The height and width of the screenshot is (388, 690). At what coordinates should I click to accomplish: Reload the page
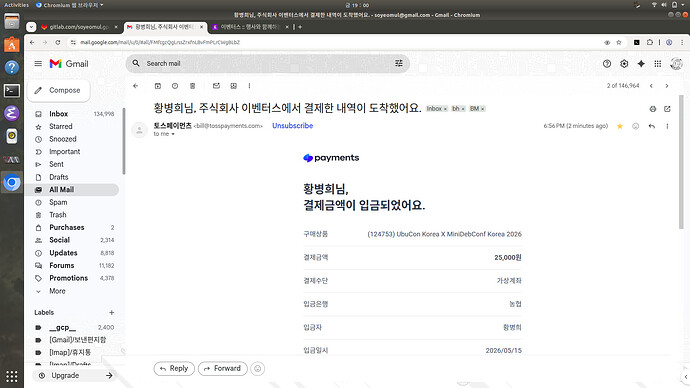tap(58, 42)
